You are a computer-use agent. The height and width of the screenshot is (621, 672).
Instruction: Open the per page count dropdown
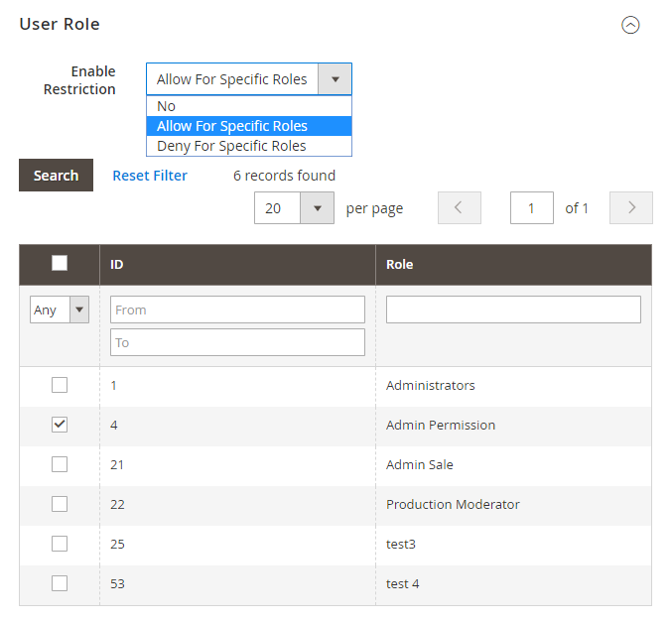pos(317,208)
